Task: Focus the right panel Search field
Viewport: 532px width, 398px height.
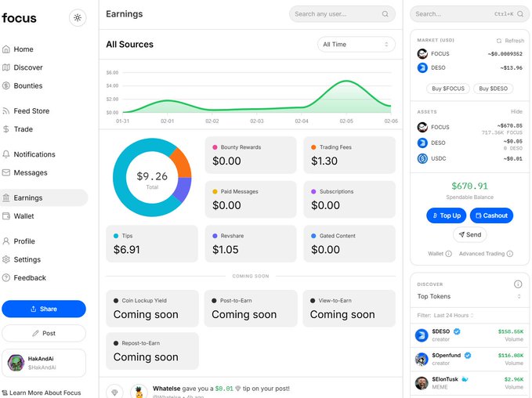Action: [469, 14]
